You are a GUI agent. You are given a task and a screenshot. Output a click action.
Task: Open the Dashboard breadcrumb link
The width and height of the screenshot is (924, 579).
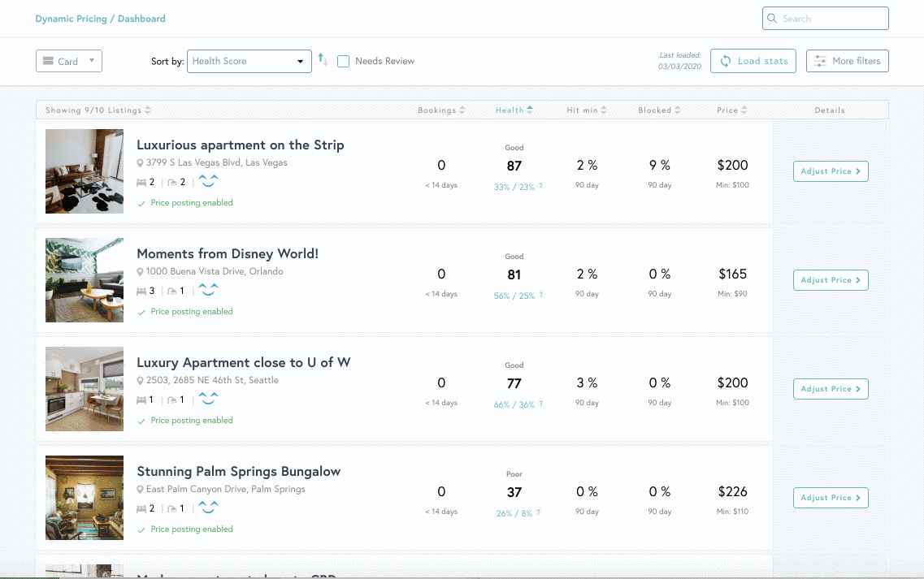[141, 19]
